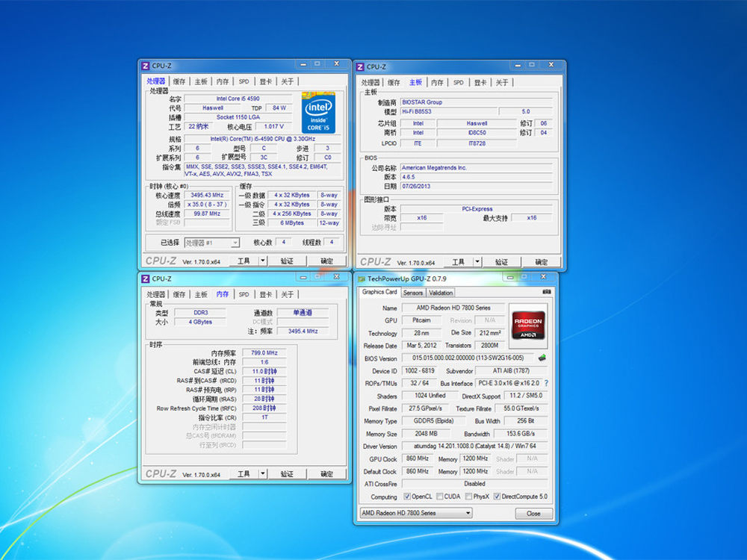
Task: Open 缓存 tab in the DDR3 memory CPU-Z window
Action: click(179, 294)
